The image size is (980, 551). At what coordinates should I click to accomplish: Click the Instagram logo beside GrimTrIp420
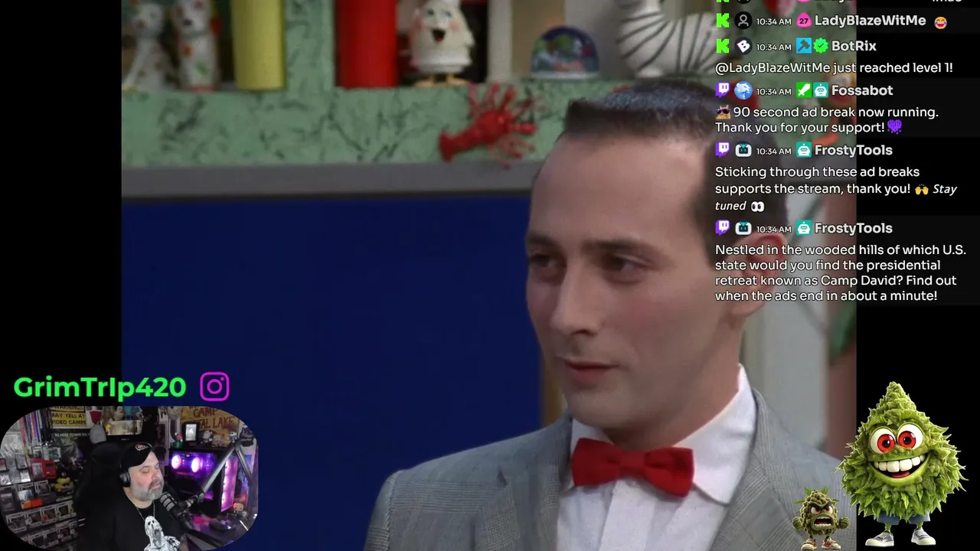(x=214, y=386)
